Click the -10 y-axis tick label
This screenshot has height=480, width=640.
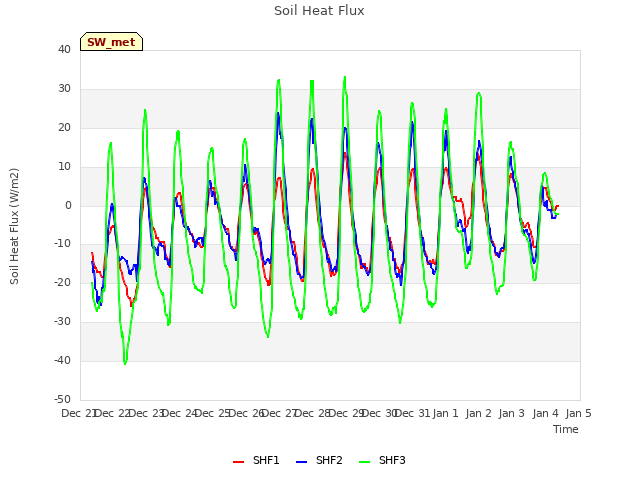(x=62, y=244)
